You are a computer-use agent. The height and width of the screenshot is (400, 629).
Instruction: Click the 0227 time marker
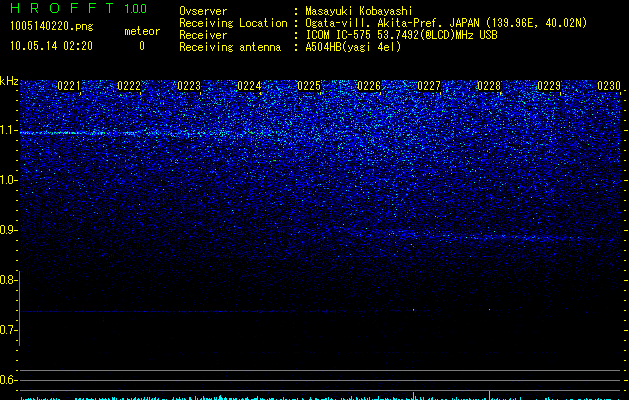429,86
